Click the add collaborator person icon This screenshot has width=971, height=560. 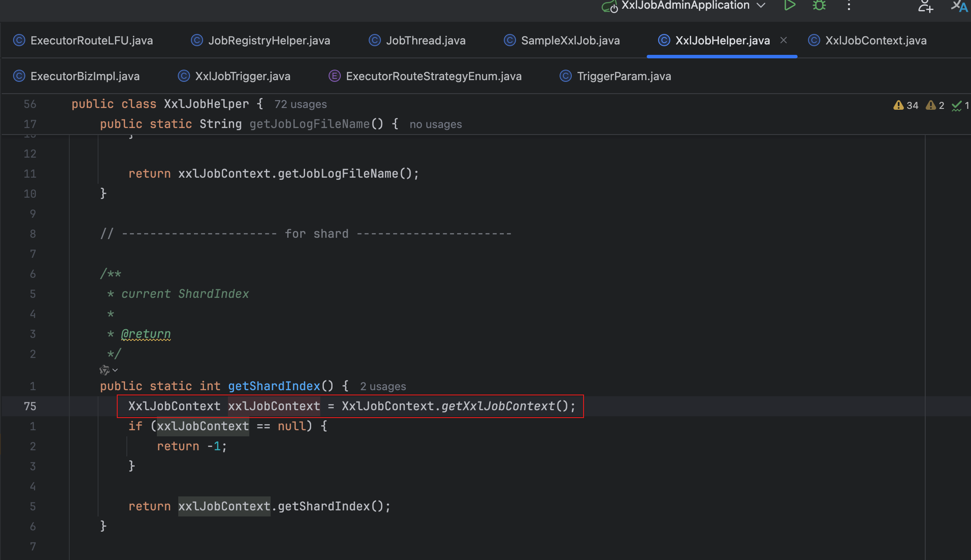[x=925, y=6]
